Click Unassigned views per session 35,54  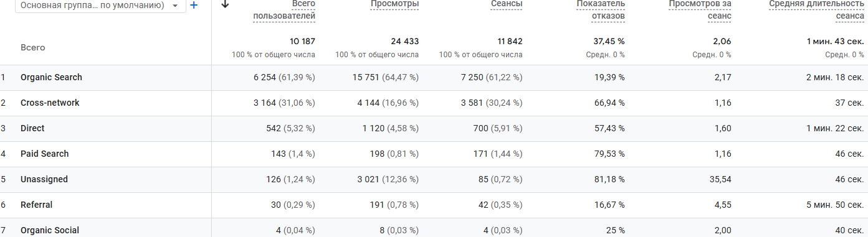tap(720, 179)
